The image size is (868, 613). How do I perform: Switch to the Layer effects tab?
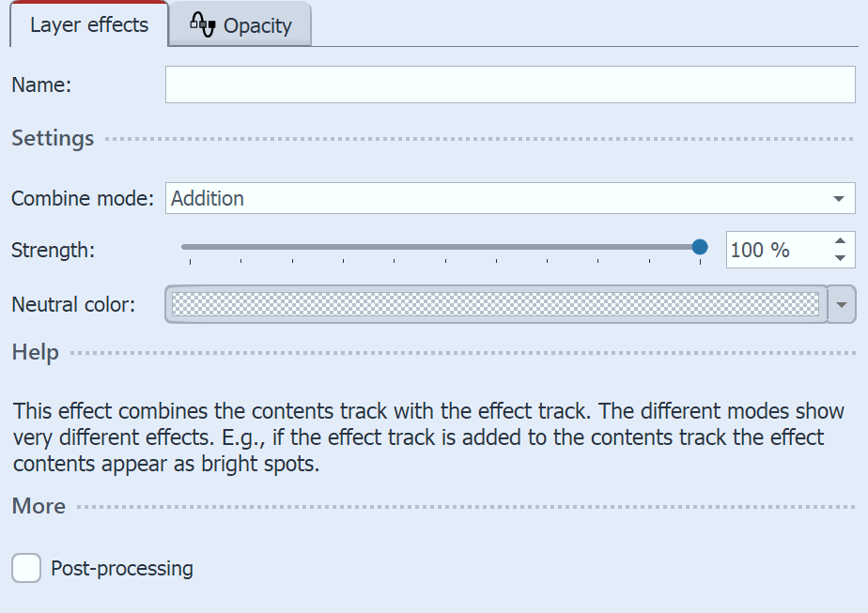88,25
